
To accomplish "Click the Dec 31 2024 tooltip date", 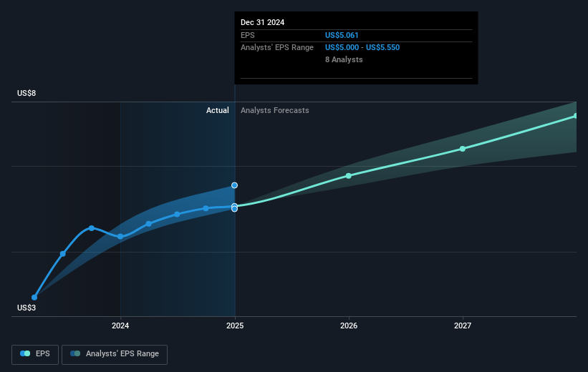I will (263, 22).
